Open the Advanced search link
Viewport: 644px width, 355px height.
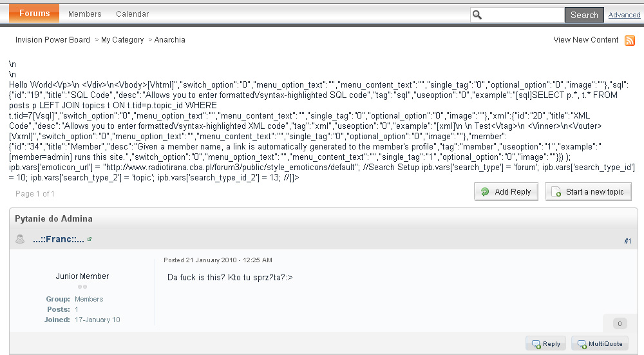coord(624,15)
